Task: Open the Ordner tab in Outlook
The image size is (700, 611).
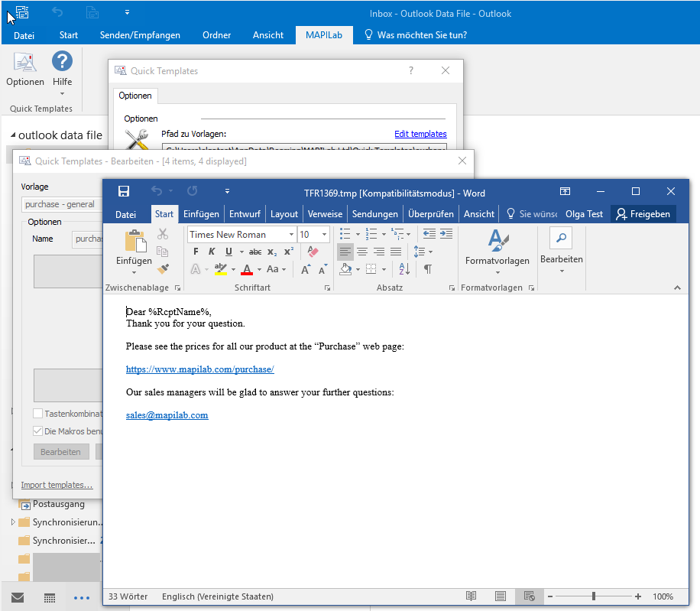Action: [216, 35]
